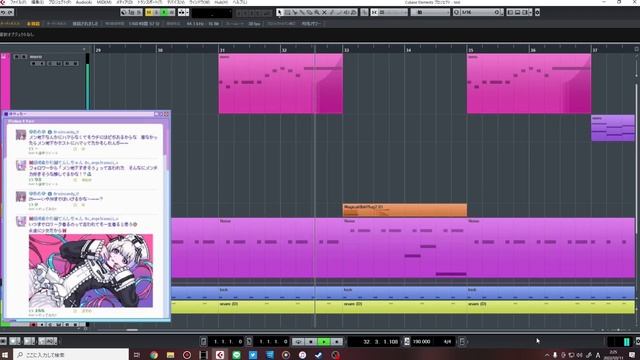Click the taskbar clock and date
Screen dimensions: 640x360
pos(613,355)
